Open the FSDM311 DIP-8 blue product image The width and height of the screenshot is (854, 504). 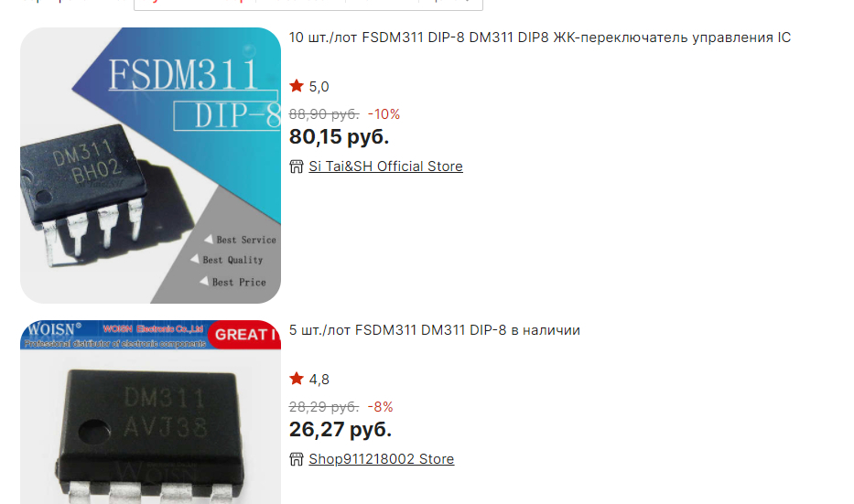pos(150,166)
